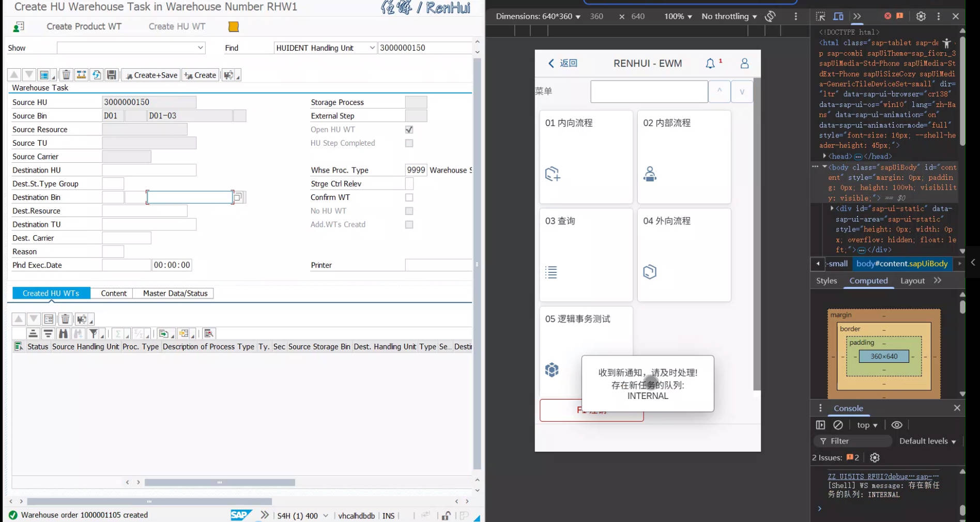Screen dimensions: 980x522
Task: Toggle the Open HU WT checkbox
Action: click(409, 130)
